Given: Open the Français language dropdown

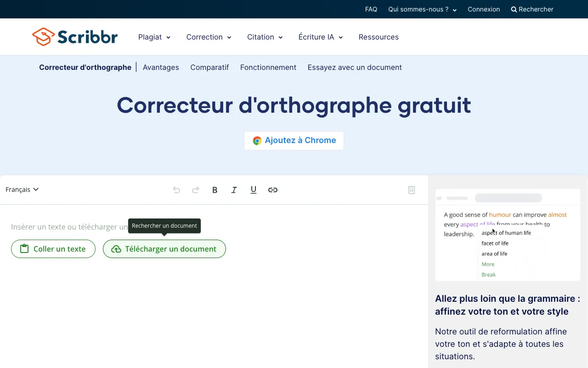Looking at the screenshot, I should 22,190.
